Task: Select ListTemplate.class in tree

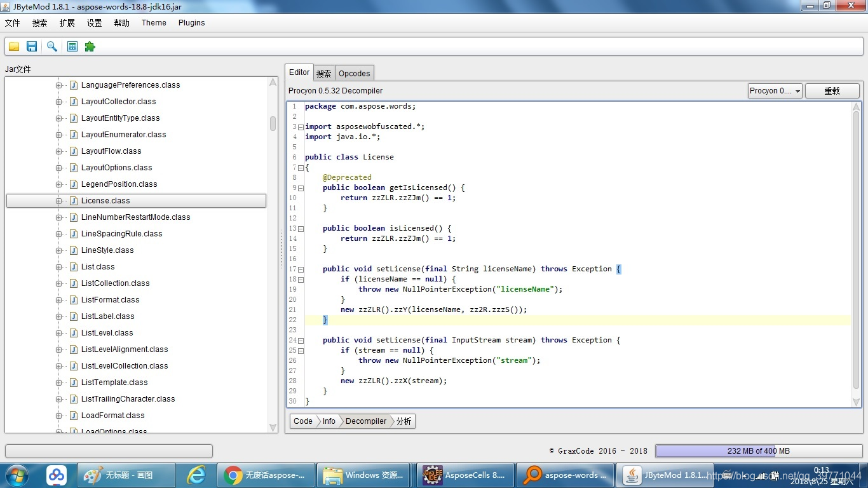Action: [x=114, y=383]
